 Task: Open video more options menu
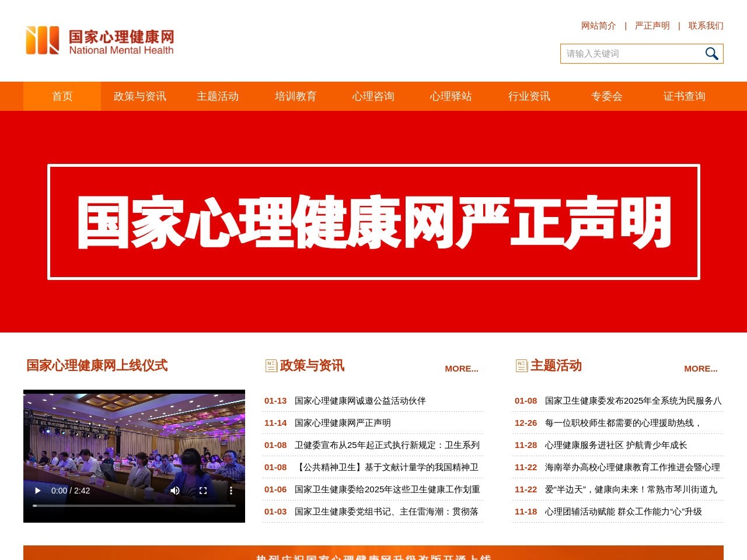(x=231, y=491)
